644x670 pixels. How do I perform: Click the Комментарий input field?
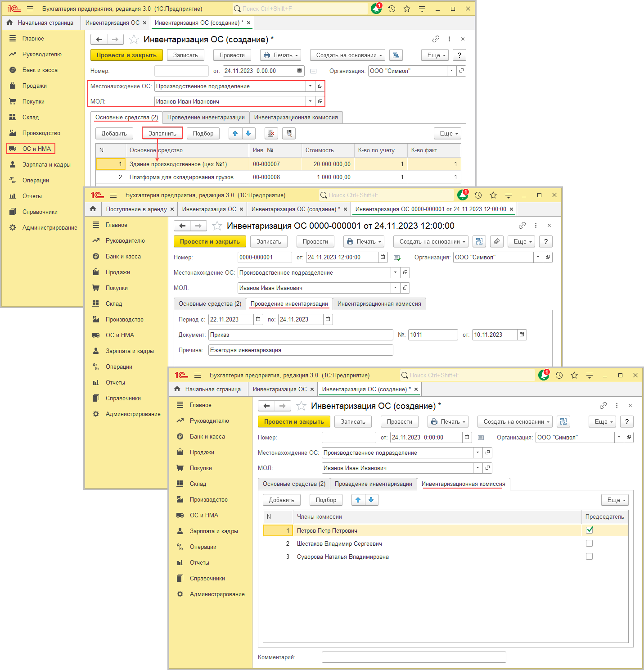(414, 657)
